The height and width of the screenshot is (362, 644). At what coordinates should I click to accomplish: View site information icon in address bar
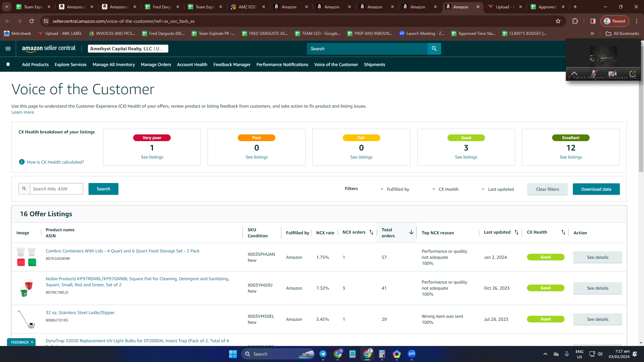pyautogui.click(x=46, y=21)
